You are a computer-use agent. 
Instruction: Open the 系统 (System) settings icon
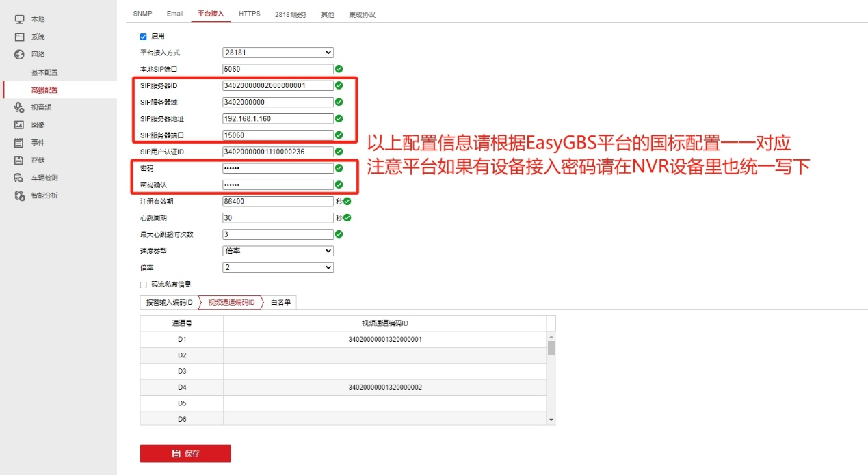point(18,36)
